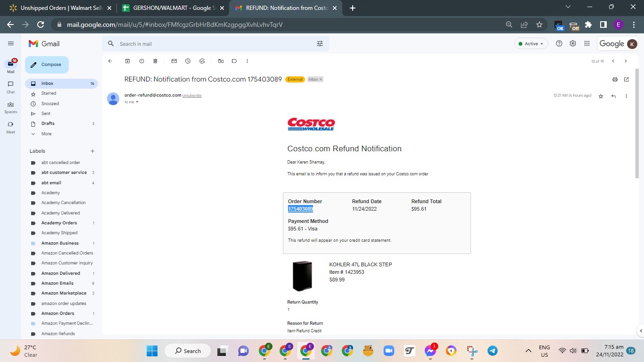This screenshot has width=644, height=362.
Task: Open the Windows Start menu
Action: point(152,351)
